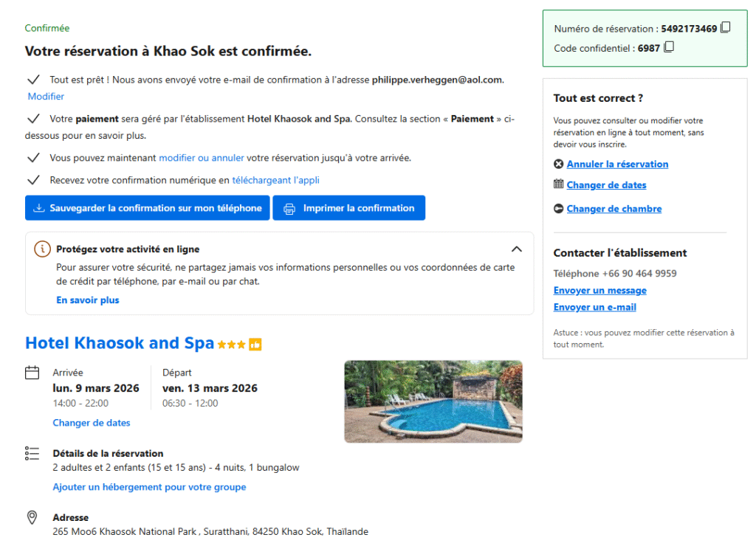This screenshot has height=546, width=756.
Task: Collapse the Protégez votre activité en ligne panel
Action: [x=517, y=249]
